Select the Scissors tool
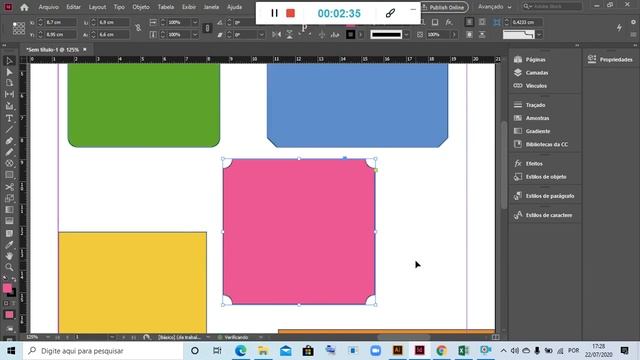The height and width of the screenshot is (360, 640). click(x=9, y=187)
